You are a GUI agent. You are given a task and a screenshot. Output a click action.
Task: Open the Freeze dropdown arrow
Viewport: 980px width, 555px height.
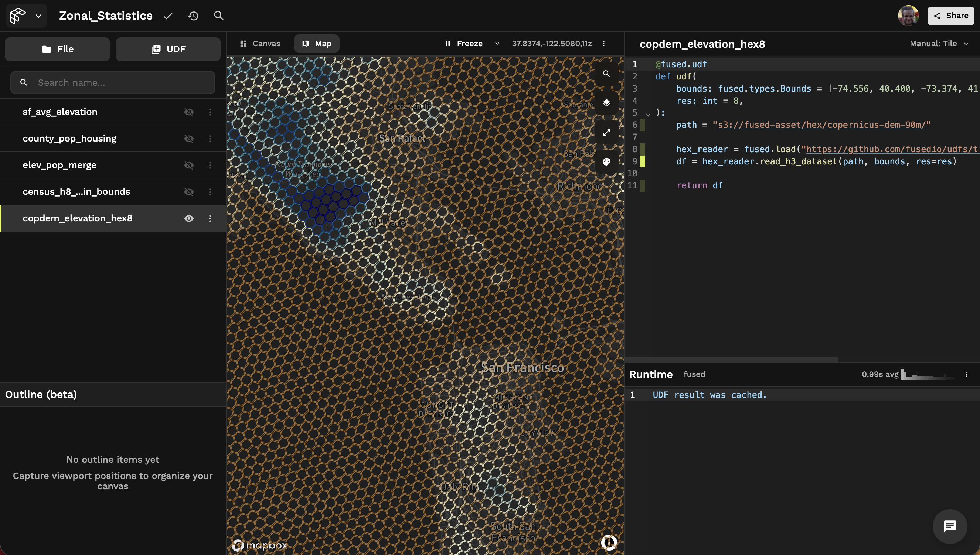tap(497, 44)
